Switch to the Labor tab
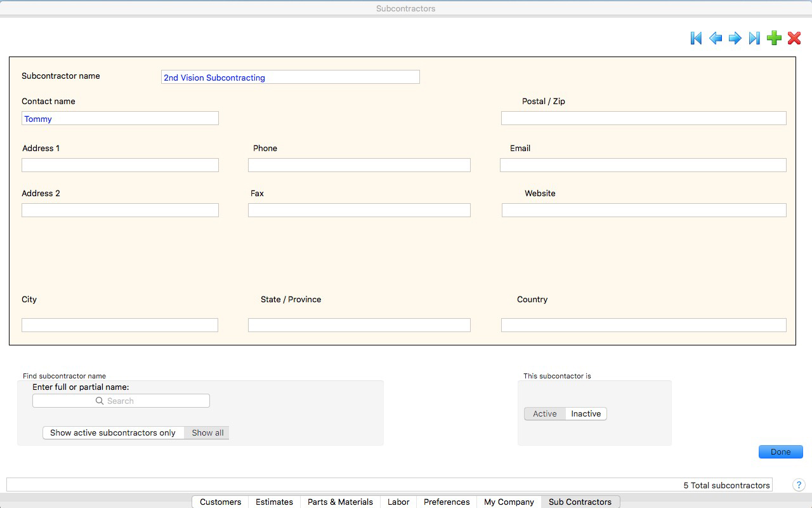Screen dimensions: 812x508 [398, 502]
